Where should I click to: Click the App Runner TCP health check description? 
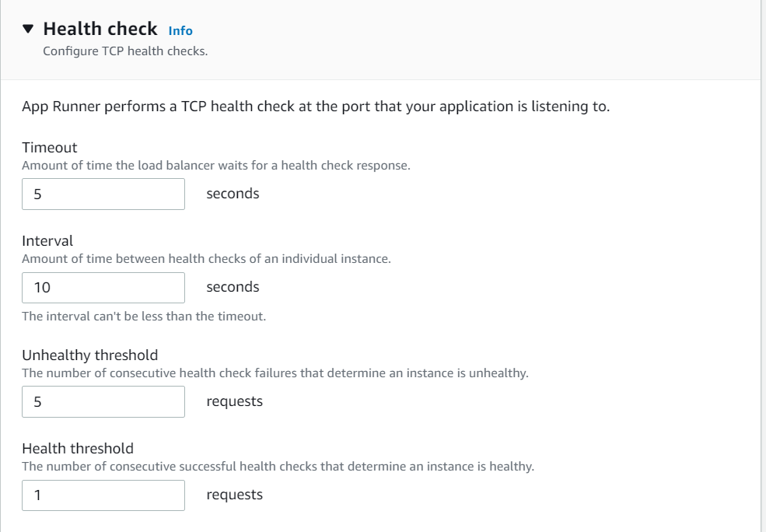coord(316,107)
